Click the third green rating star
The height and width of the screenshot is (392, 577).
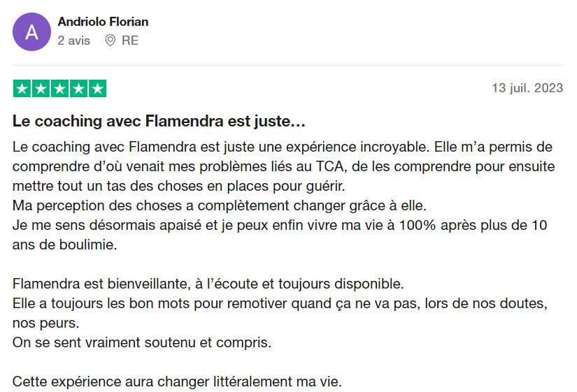click(x=59, y=89)
